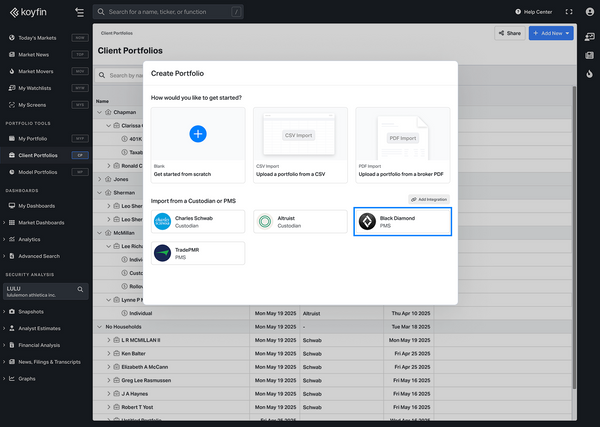The width and height of the screenshot is (600, 427).
Task: Click the Client Portfolios breadcrumb
Action: [x=117, y=33]
